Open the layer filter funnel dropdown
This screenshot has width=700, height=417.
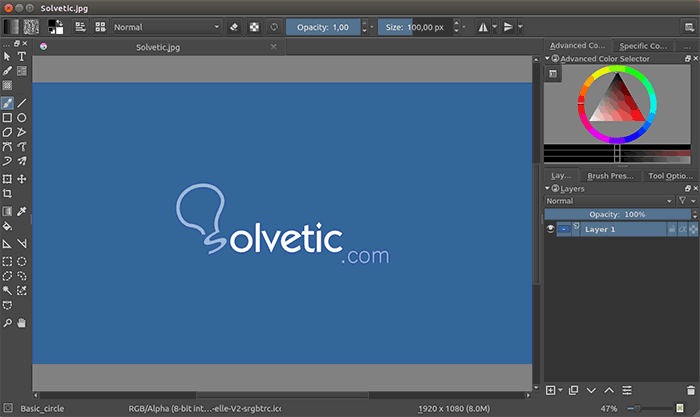tap(687, 201)
